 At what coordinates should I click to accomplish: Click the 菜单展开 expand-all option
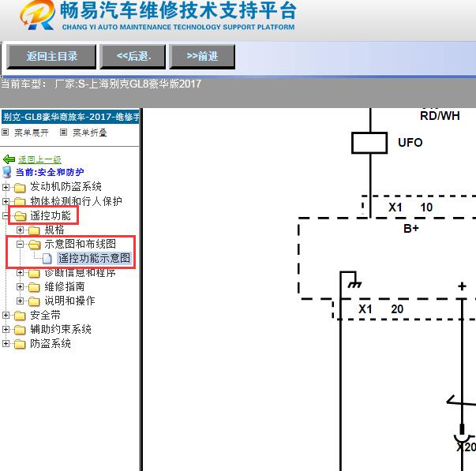[32, 133]
